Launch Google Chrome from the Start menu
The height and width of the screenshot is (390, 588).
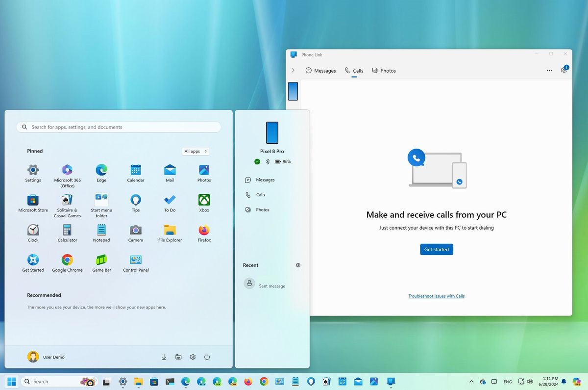click(x=67, y=261)
